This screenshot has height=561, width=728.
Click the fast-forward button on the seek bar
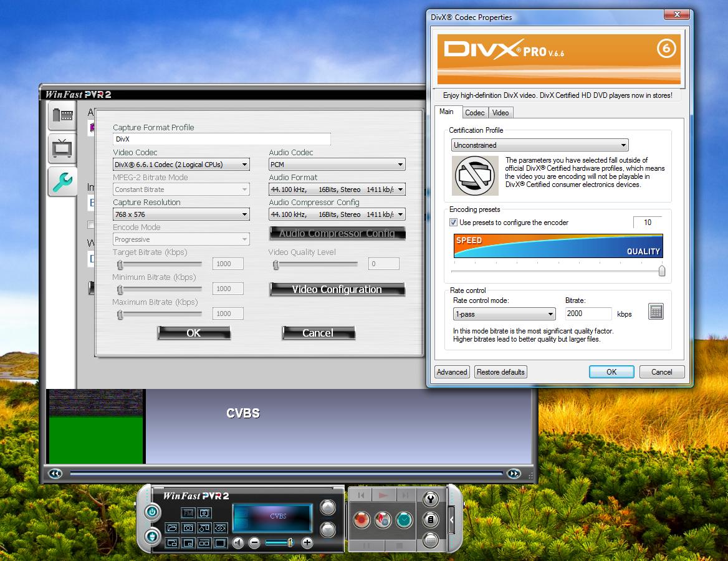[514, 474]
